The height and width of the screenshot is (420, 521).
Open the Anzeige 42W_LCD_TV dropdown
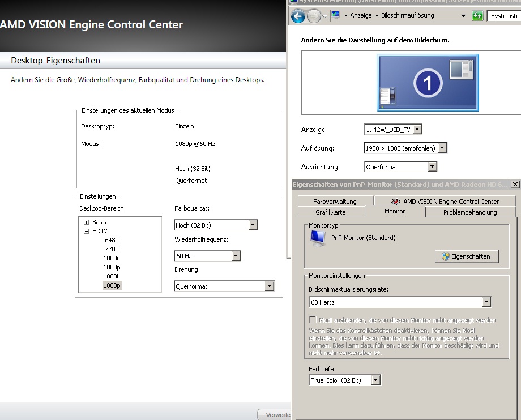(393, 129)
